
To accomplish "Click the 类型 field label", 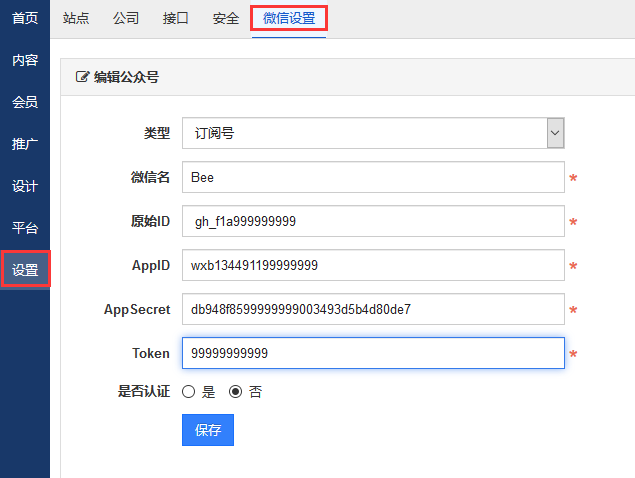I will click(x=157, y=133).
